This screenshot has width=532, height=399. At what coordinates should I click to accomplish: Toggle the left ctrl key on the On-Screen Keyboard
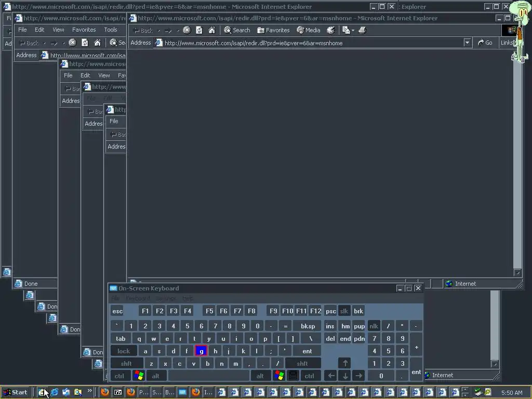pos(119,376)
